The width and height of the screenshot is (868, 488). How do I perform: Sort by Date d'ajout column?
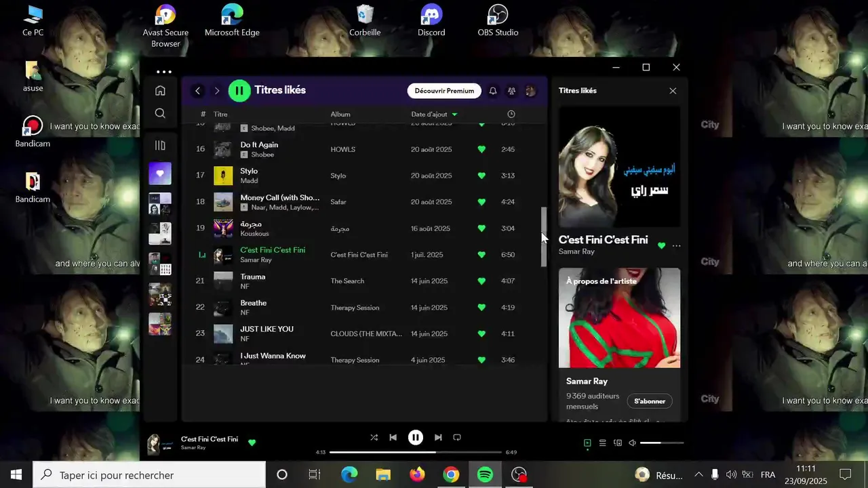click(x=434, y=114)
